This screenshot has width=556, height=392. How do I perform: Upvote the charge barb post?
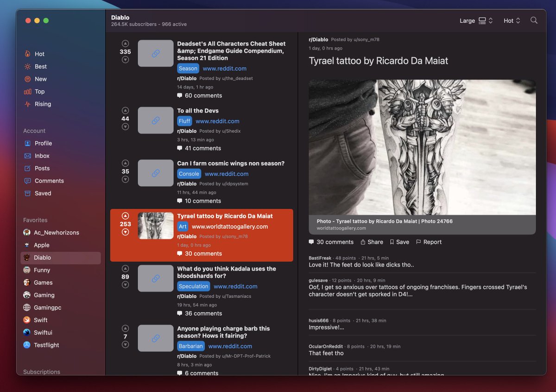[x=125, y=329]
